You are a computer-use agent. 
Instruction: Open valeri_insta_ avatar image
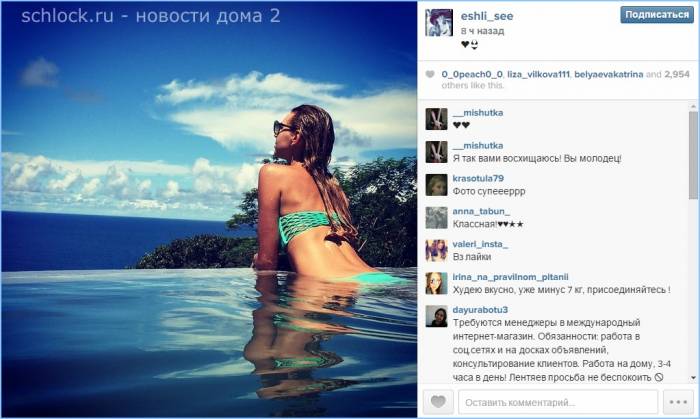[436, 250]
